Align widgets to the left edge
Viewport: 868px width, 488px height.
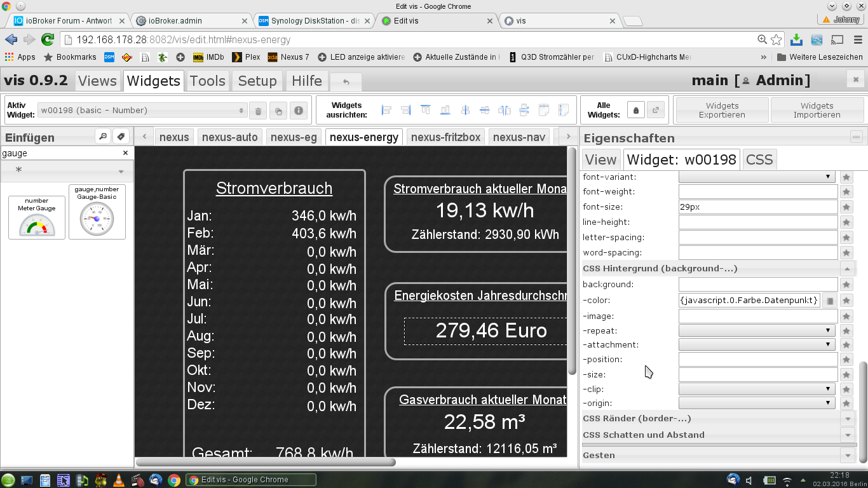(386, 110)
